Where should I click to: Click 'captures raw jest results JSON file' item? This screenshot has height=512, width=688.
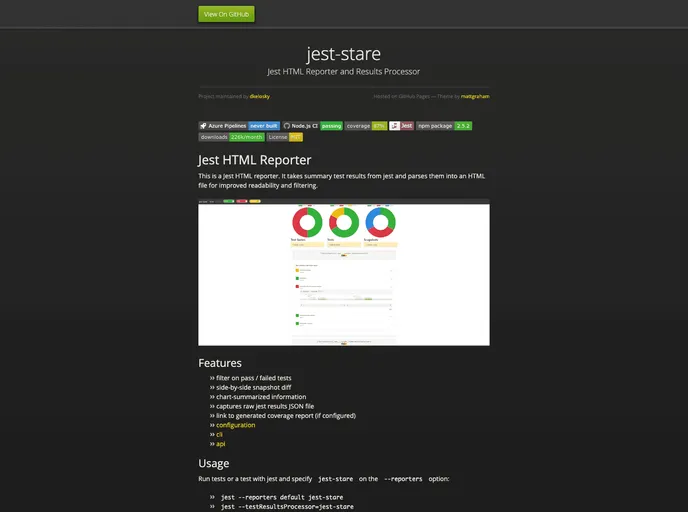pyautogui.click(x=265, y=406)
